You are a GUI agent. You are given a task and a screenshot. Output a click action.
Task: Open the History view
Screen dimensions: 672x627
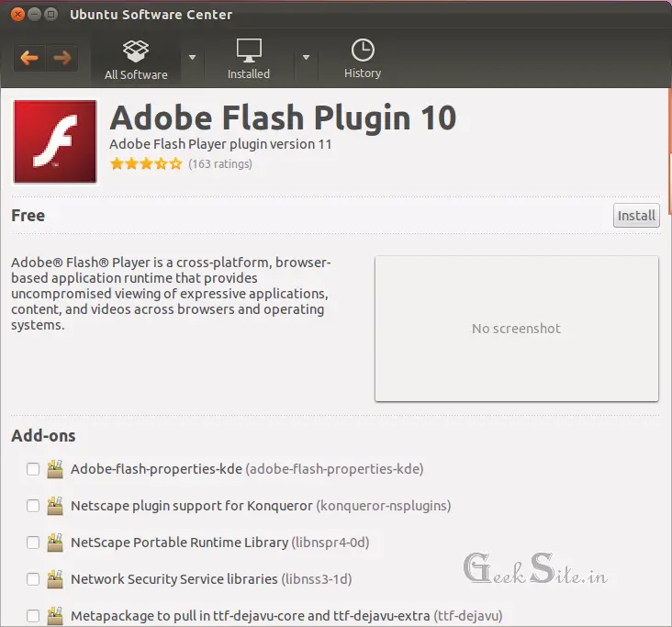point(363,59)
